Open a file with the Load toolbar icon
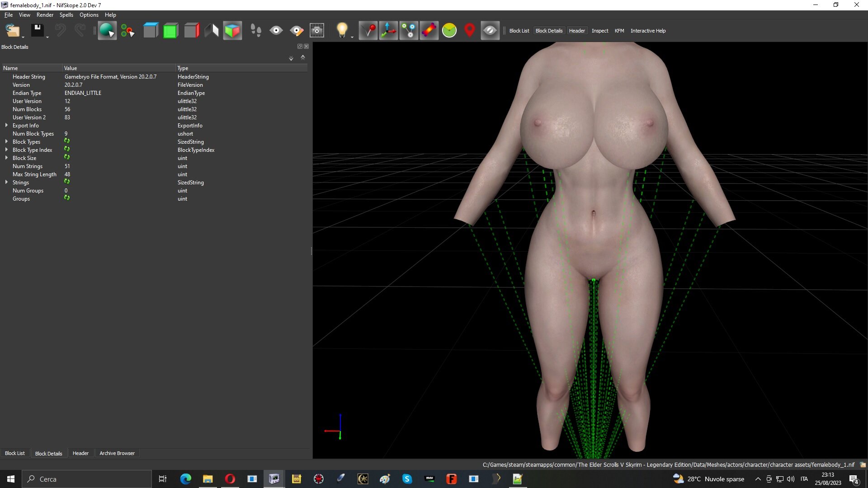 coord(12,31)
